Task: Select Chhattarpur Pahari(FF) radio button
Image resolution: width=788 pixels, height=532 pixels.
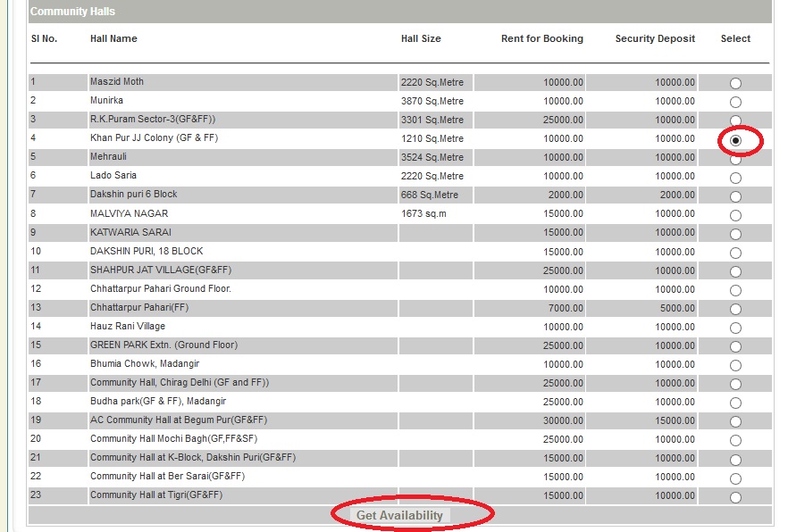Action: click(x=735, y=309)
